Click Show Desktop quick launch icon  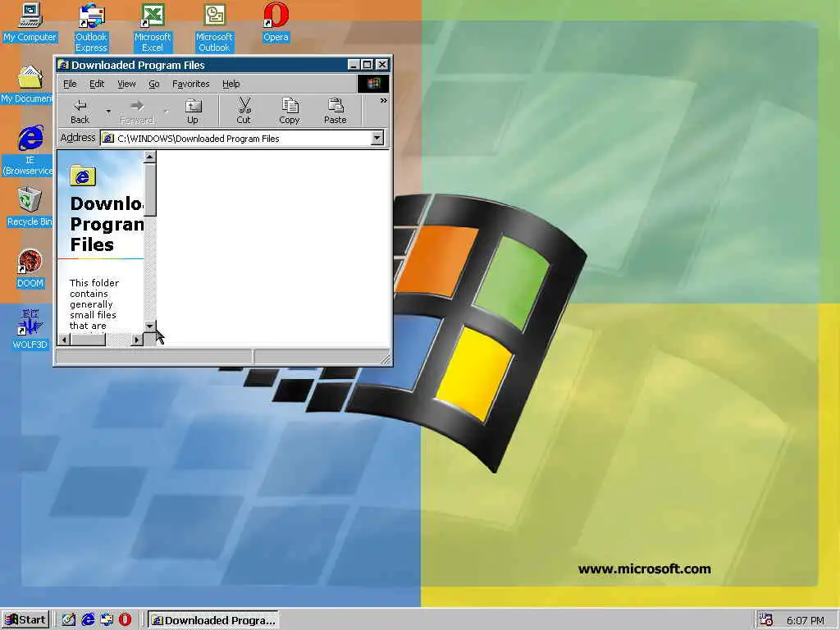[x=69, y=620]
